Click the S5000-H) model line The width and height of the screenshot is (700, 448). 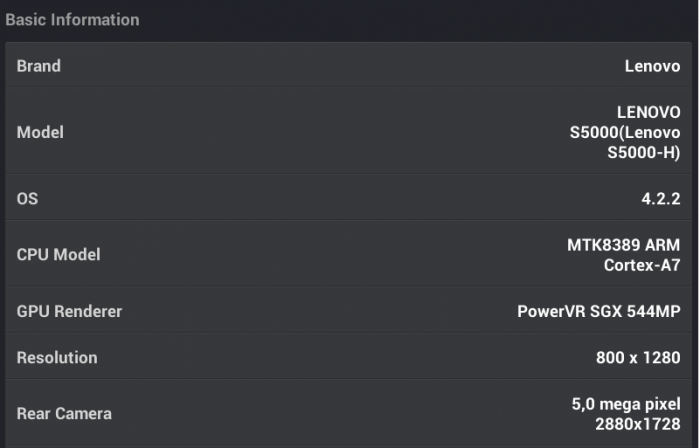[x=643, y=153]
